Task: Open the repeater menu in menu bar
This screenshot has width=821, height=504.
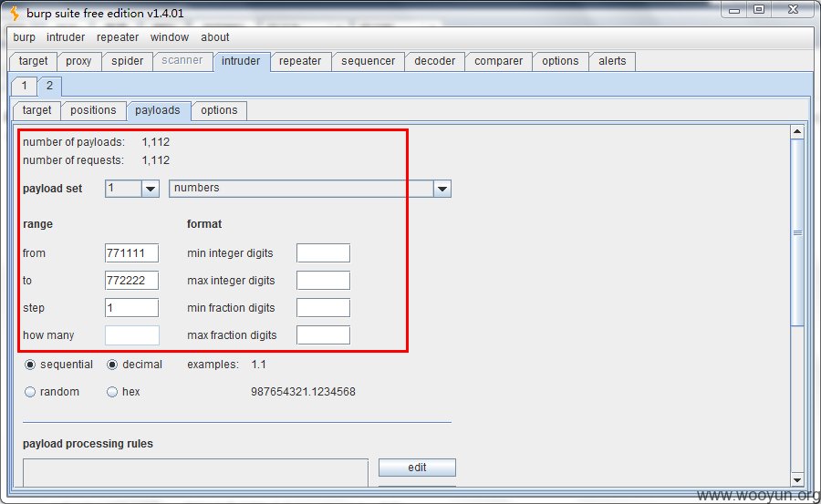Action: [x=118, y=37]
